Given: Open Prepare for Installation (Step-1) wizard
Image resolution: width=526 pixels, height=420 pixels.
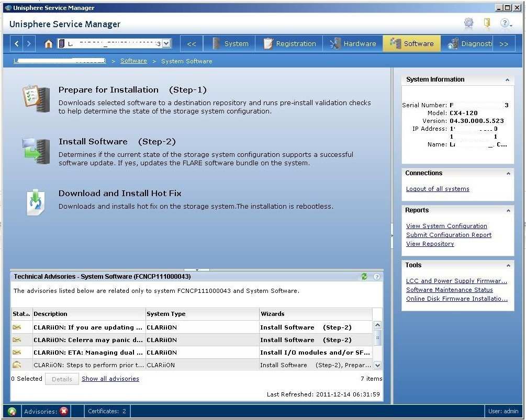Looking at the screenshot, I should point(132,90).
